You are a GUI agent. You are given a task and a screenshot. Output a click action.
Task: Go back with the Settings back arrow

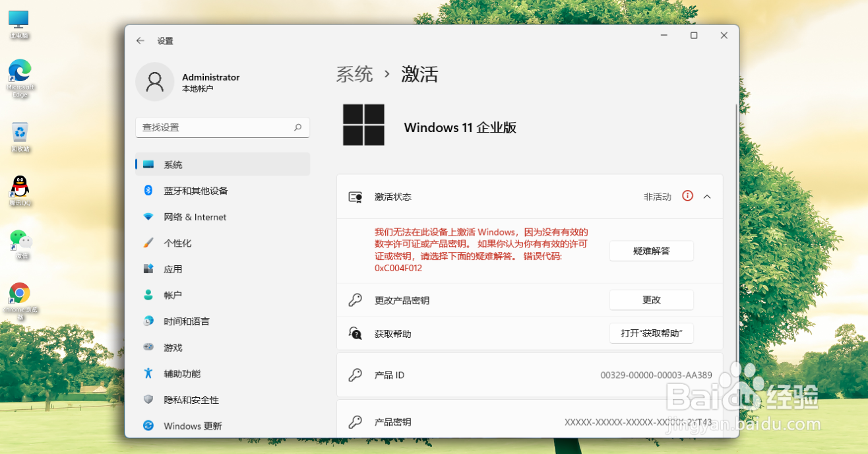pyautogui.click(x=140, y=41)
